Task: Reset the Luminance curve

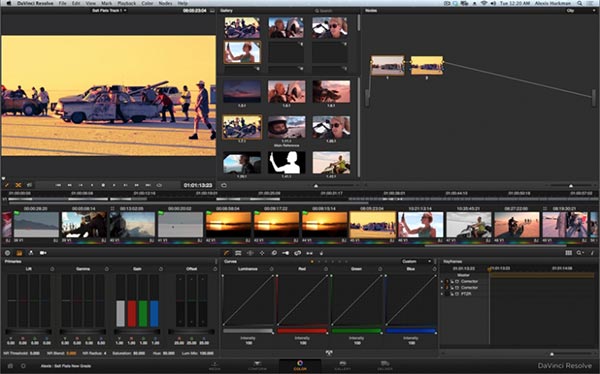Action: [272, 269]
